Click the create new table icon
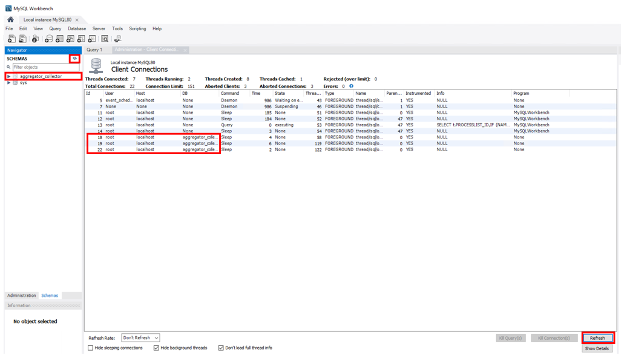 [x=60, y=39]
